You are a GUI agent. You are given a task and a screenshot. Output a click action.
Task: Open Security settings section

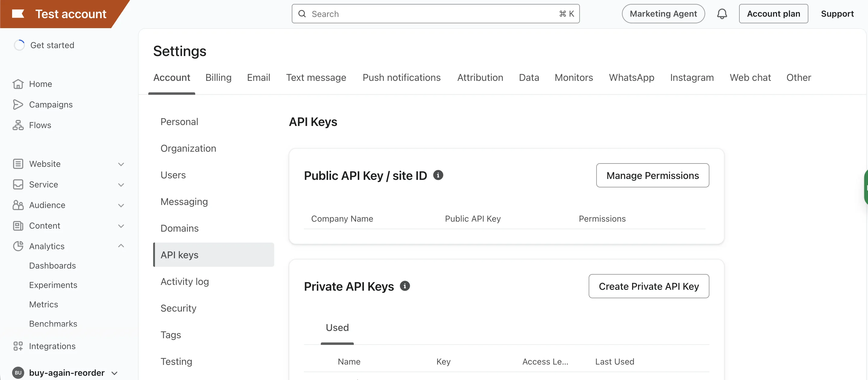tap(178, 308)
